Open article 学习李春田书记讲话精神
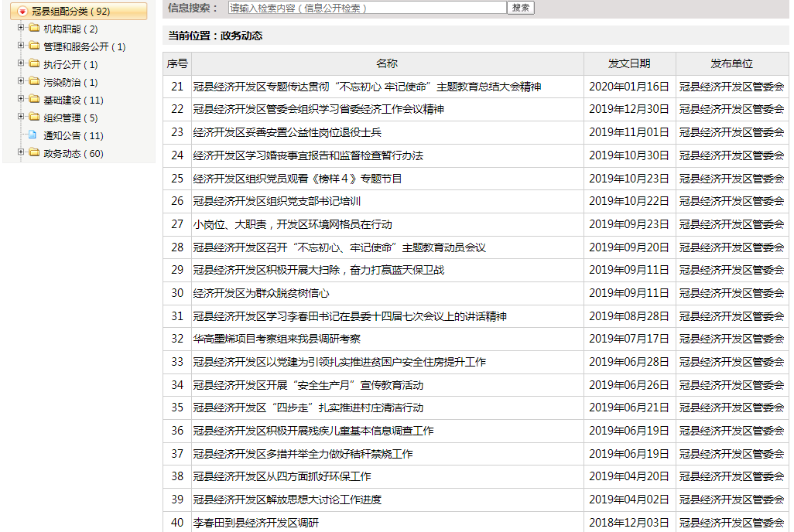Viewport: 794px width, 532px height. [x=350, y=316]
